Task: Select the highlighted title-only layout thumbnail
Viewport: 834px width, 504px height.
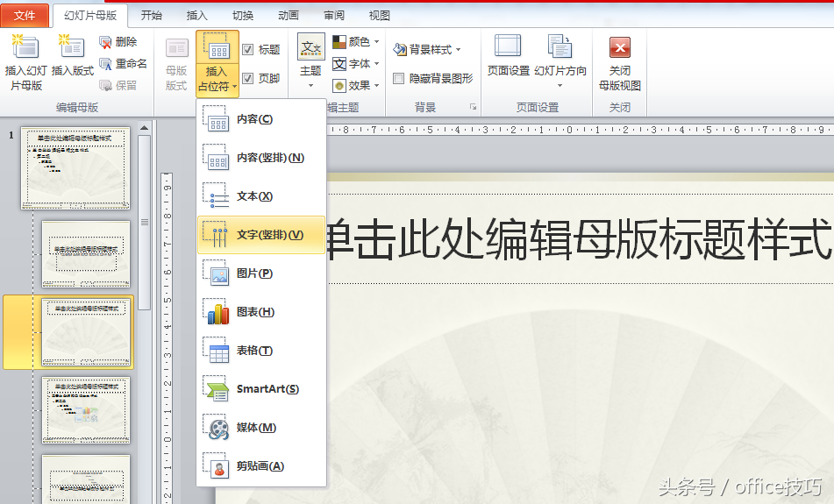Action: (x=86, y=332)
